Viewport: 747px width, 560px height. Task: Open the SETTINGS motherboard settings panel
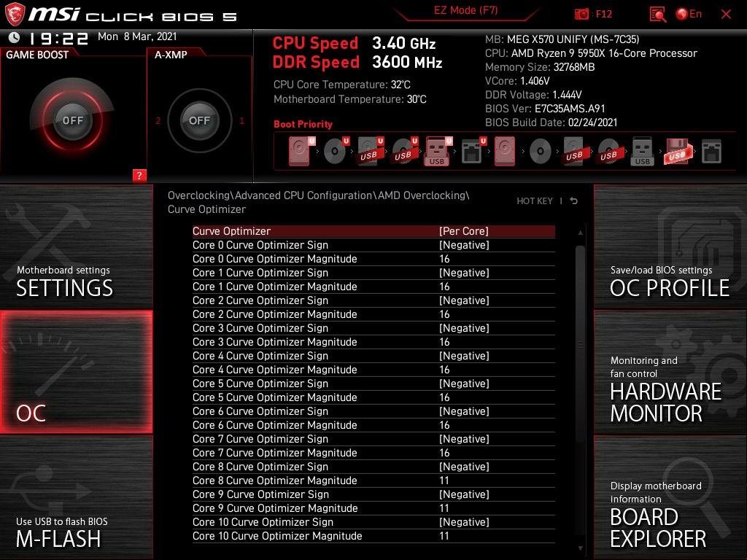coord(76,246)
